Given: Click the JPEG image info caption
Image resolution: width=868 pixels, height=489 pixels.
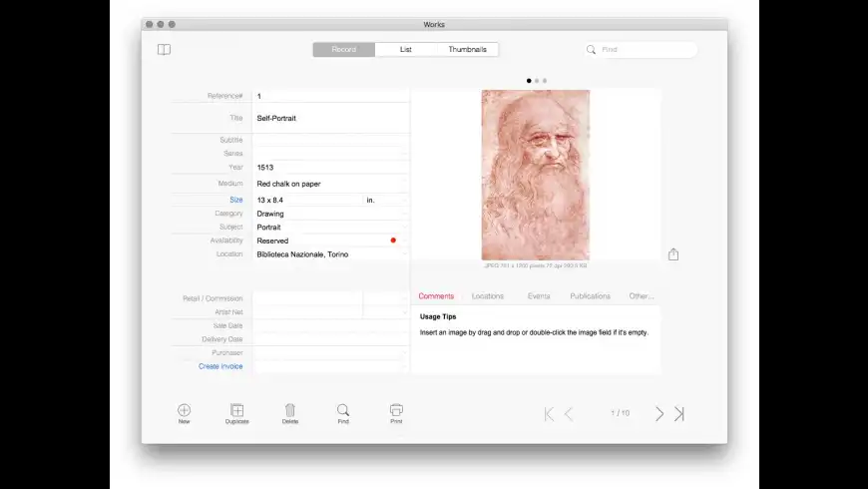Looking at the screenshot, I should [x=536, y=265].
